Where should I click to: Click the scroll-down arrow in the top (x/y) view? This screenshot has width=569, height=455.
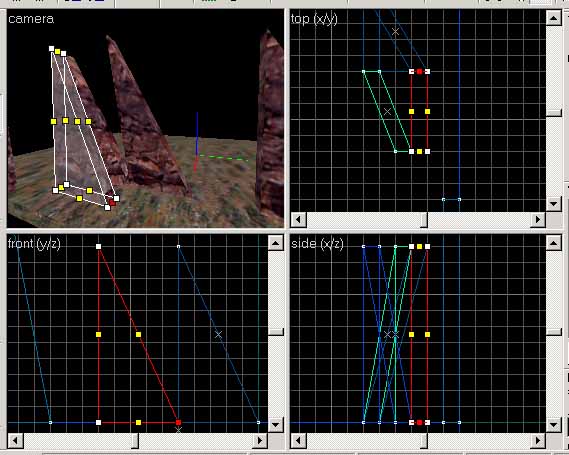554,204
